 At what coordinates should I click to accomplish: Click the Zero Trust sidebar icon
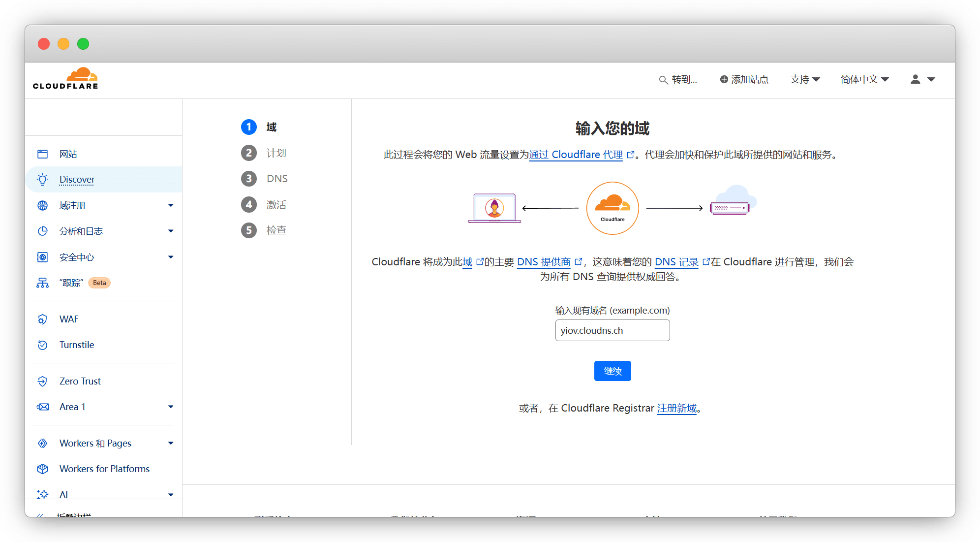pos(43,382)
